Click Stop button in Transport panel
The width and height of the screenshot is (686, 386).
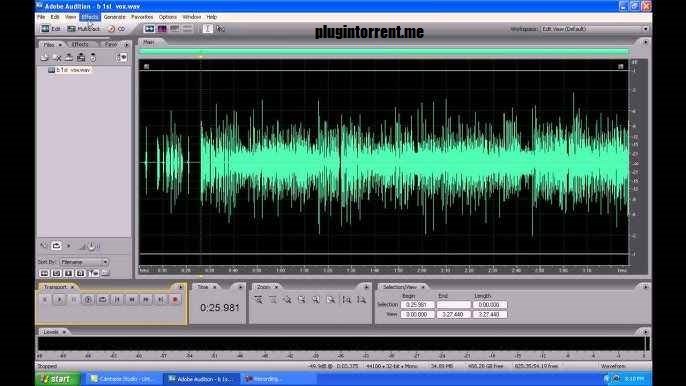pyautogui.click(x=45, y=300)
